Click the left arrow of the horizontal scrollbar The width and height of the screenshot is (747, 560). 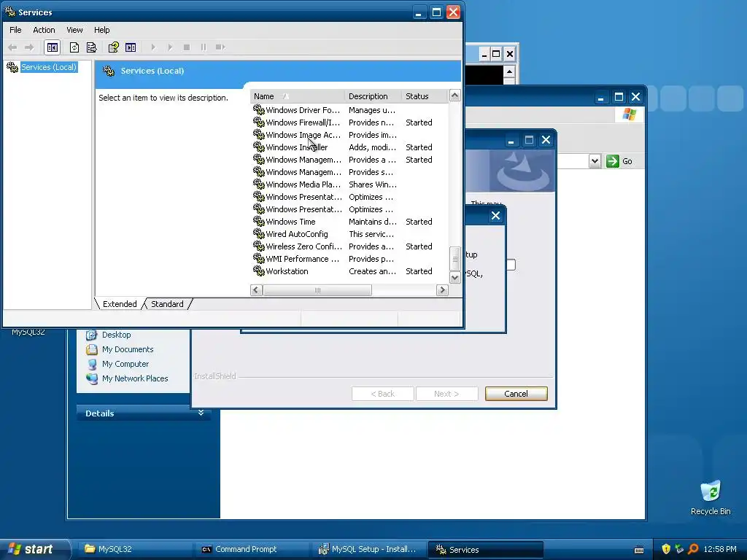pyautogui.click(x=256, y=289)
